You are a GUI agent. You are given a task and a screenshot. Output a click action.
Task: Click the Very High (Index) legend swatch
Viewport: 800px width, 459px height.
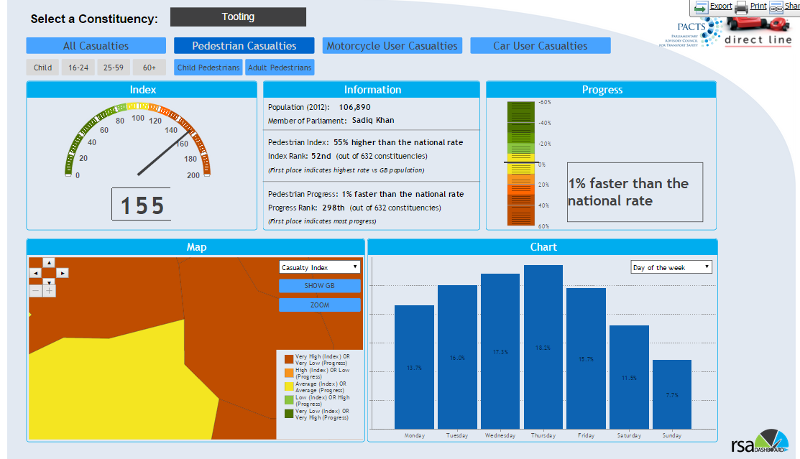pos(289,360)
